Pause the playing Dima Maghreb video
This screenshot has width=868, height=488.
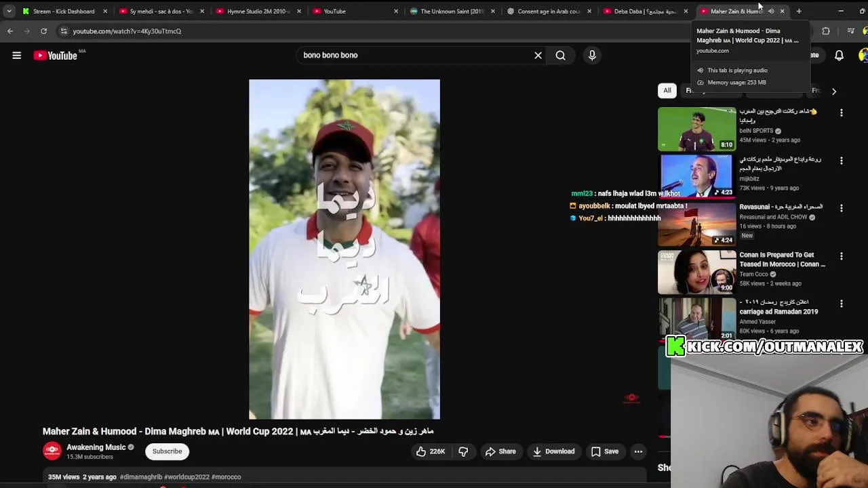pyautogui.click(x=344, y=249)
